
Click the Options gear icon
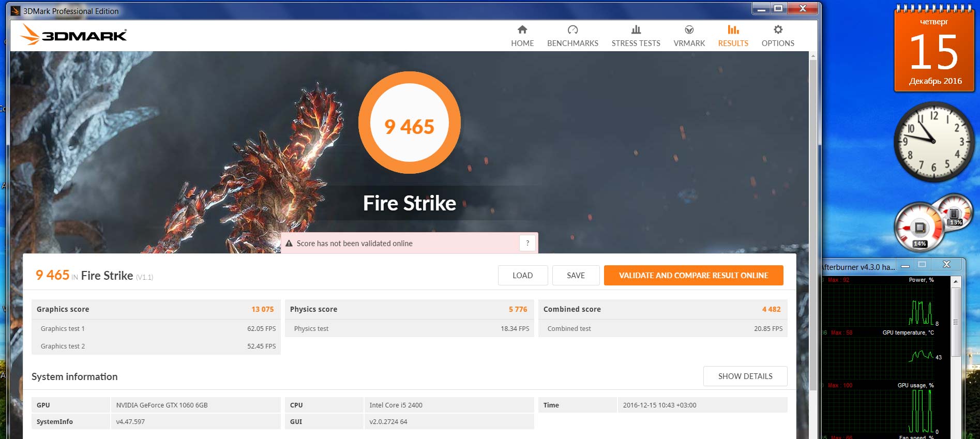pos(778,29)
